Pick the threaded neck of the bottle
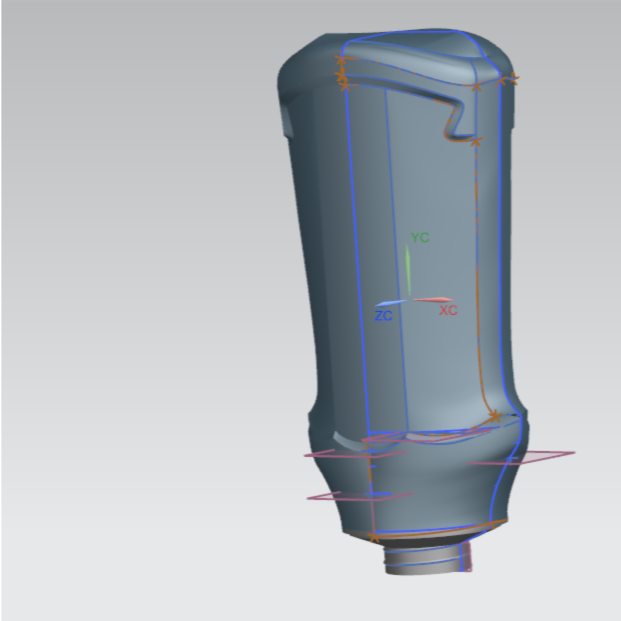Viewport: 621px width, 621px height. click(427, 559)
